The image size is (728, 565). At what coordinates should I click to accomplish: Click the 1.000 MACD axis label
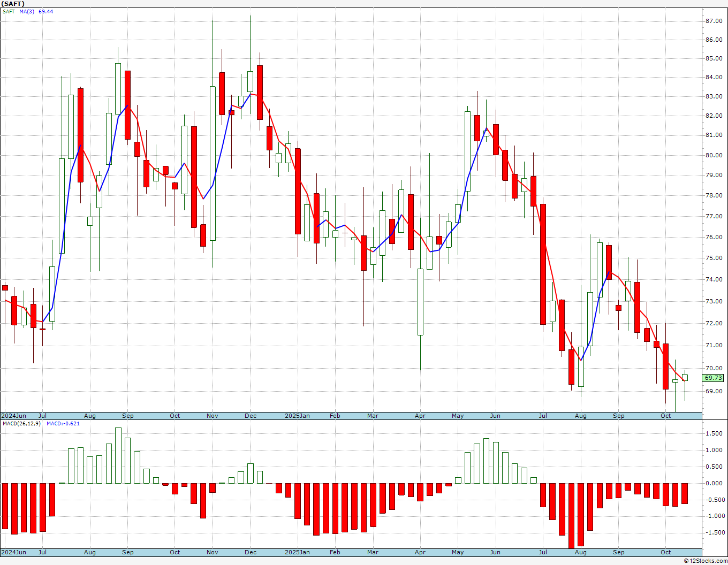tap(714, 450)
